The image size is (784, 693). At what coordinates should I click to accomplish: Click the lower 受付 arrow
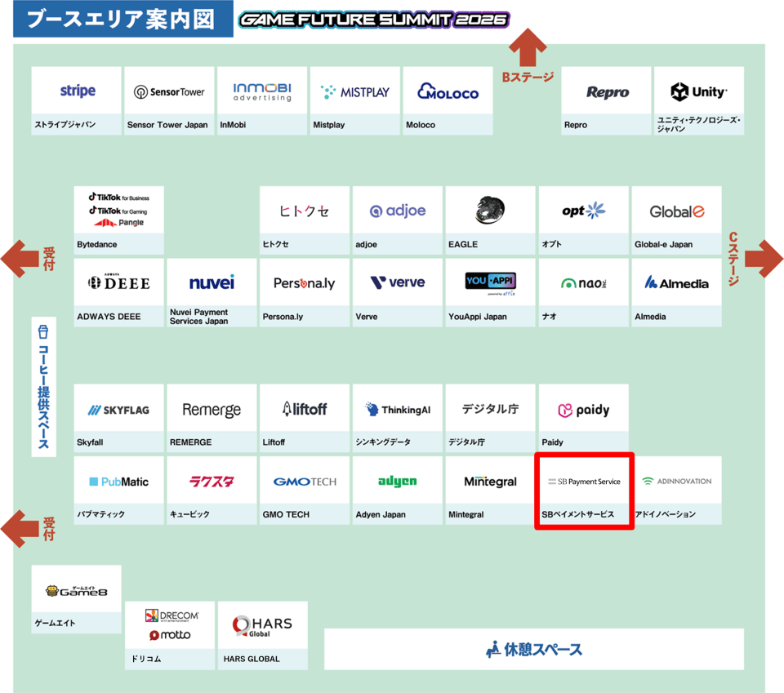coord(20,529)
